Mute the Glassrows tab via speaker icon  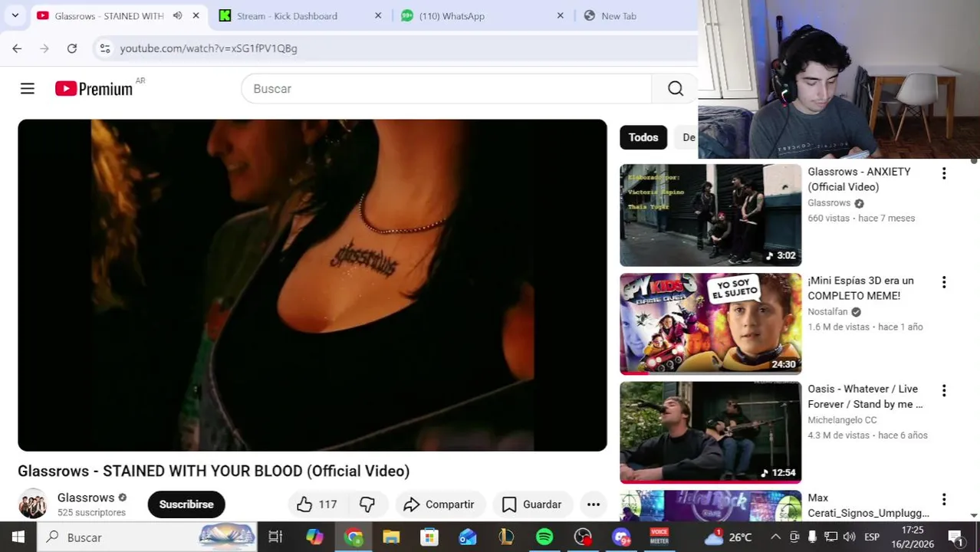pyautogui.click(x=177, y=15)
